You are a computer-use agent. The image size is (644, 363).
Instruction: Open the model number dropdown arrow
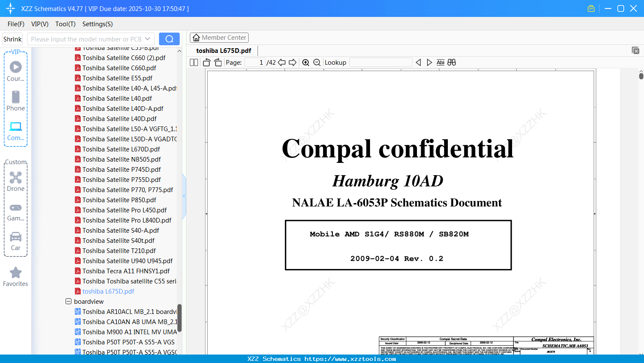(148, 39)
